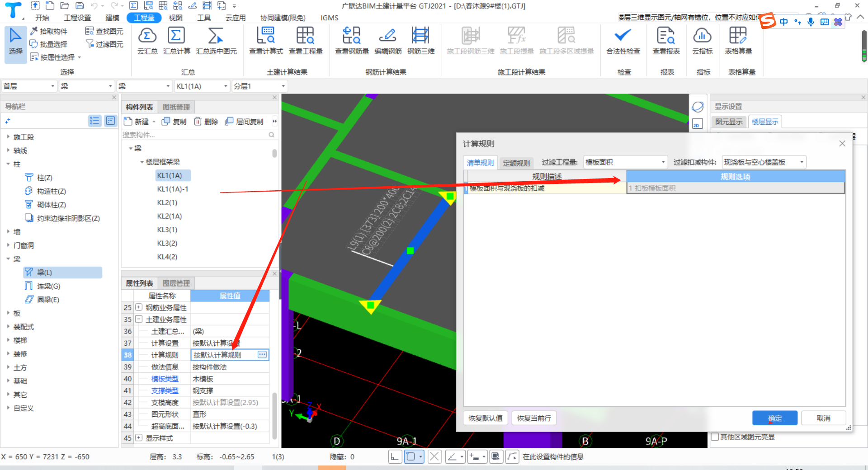Viewport: 868px width, 470px height.
Task: Expand 按属性选择 dropdown arrow
Action: 80,57
